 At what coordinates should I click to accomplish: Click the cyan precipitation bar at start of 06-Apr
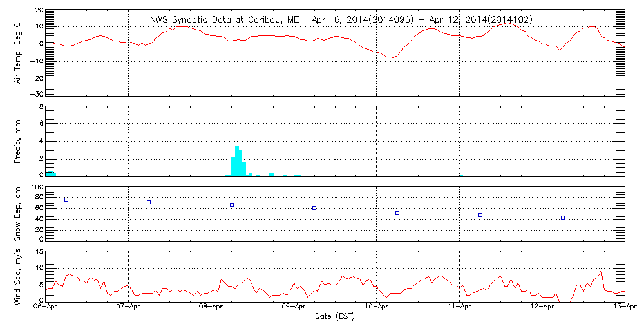click(50, 173)
